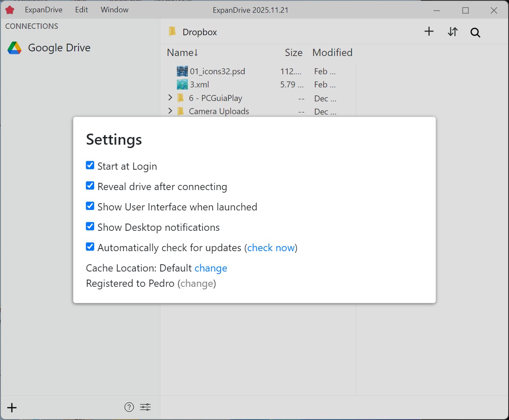Screen dimensions: 509x420
Task: Click the settings sliders icon
Action: pyautogui.click(x=145, y=407)
